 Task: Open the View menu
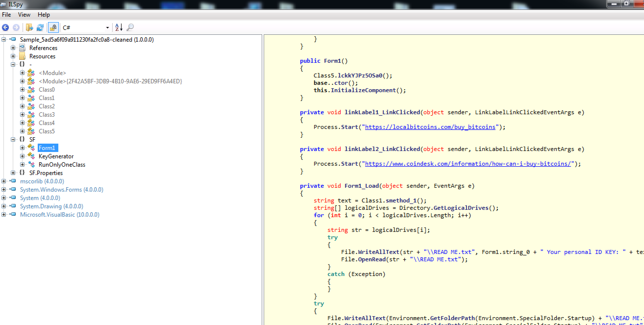coord(24,15)
